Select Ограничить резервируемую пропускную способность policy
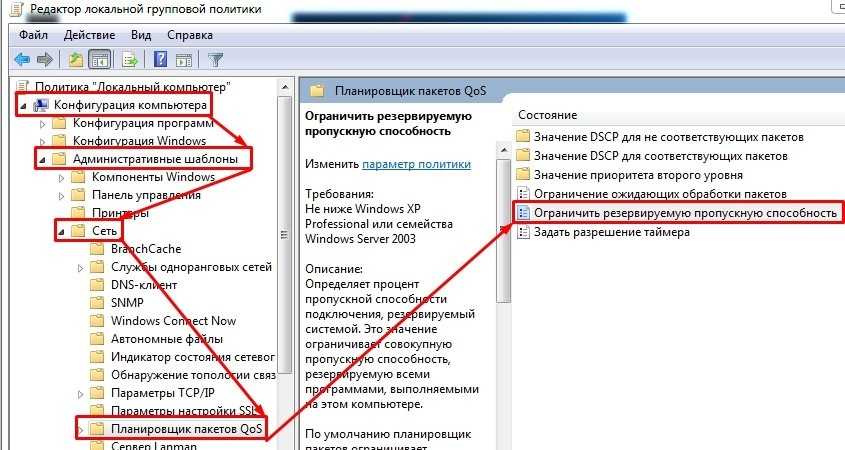This screenshot has height=450, width=845. coord(684,213)
